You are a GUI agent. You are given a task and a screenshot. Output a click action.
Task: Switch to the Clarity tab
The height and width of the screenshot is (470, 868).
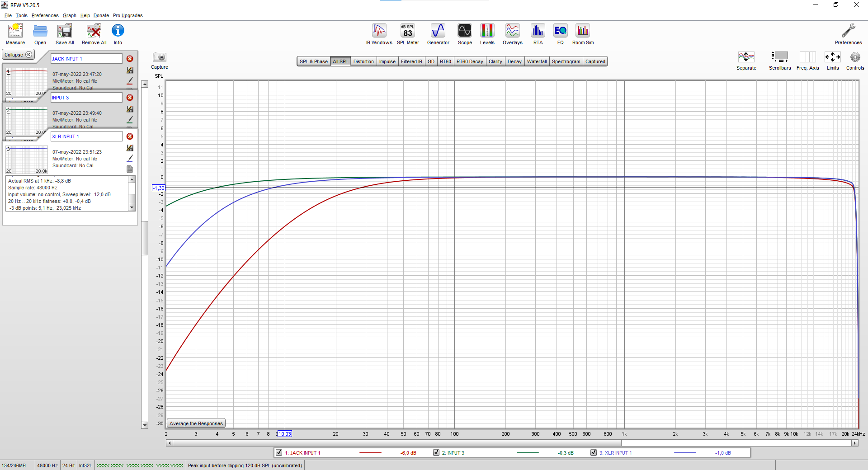495,61
